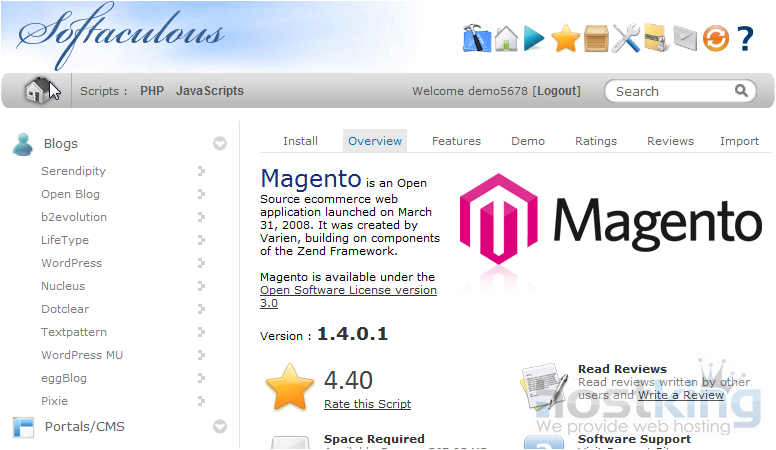The height and width of the screenshot is (450, 776).
Task: Click the Logout link
Action: pyautogui.click(x=556, y=91)
